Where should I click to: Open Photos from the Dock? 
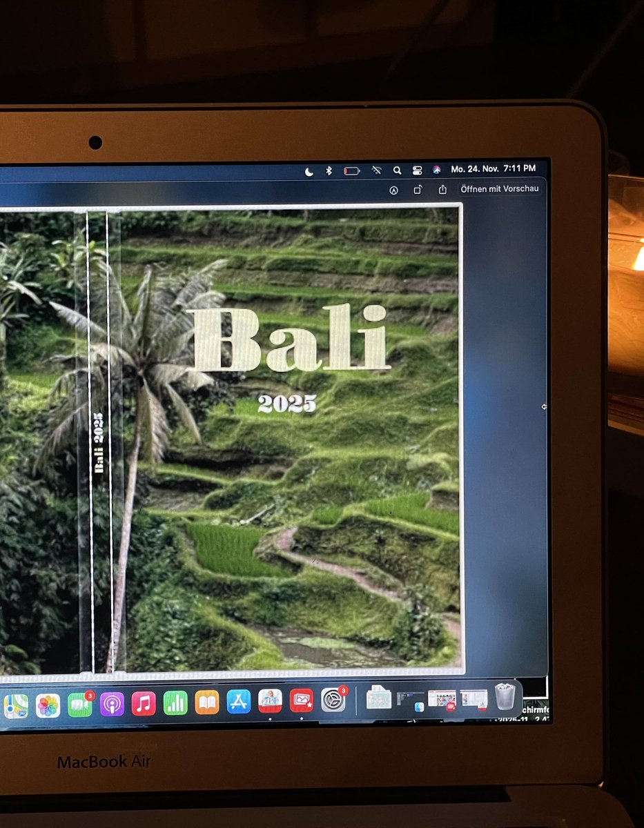pyautogui.click(x=47, y=704)
